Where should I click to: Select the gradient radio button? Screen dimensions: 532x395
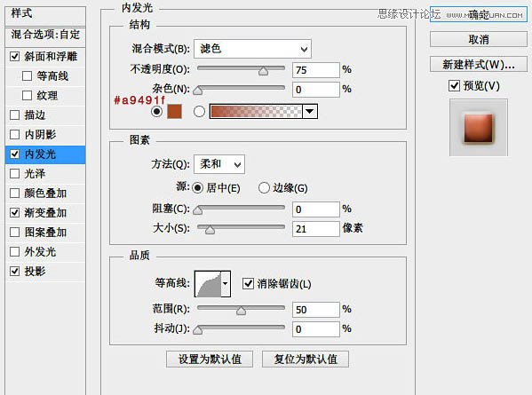199,111
